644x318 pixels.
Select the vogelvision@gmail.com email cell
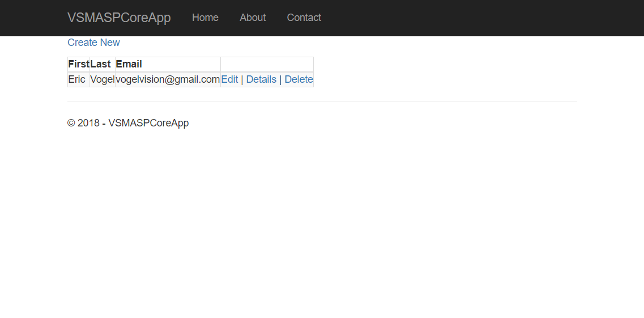pos(168,79)
